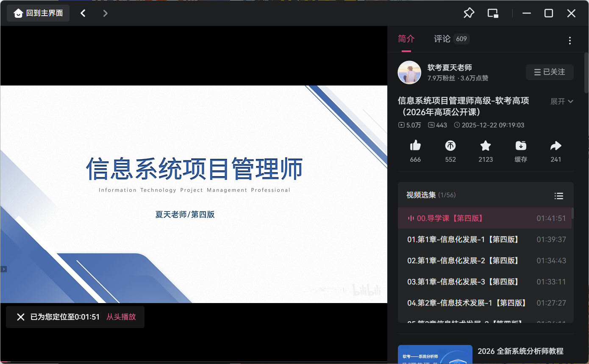The width and height of the screenshot is (589, 364).
Task: Expand the collapsed panel arrow on the left edge
Action: [x=3, y=269]
